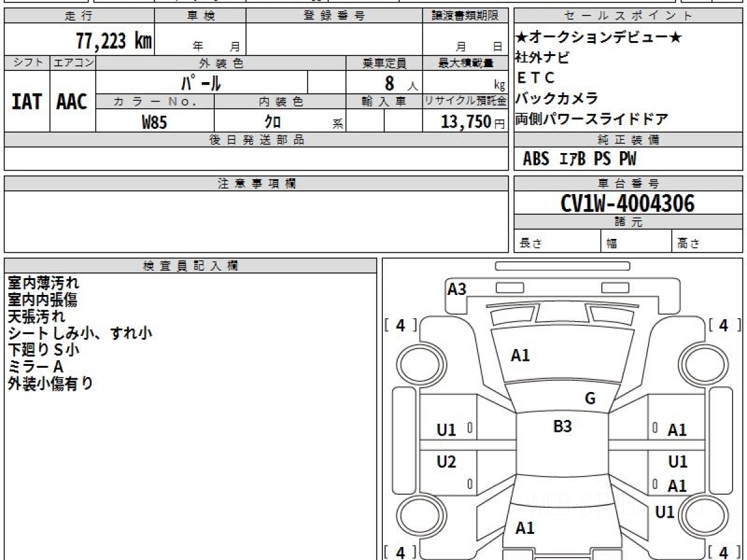The height and width of the screenshot is (560, 747).
Task: Click the 車検 header cell
Action: tap(200, 16)
